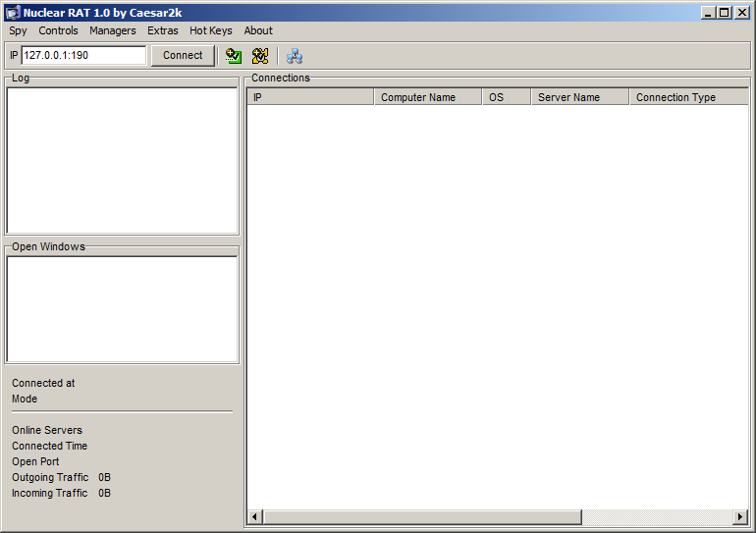Click the yellow checkmark toolbar icon

260,56
